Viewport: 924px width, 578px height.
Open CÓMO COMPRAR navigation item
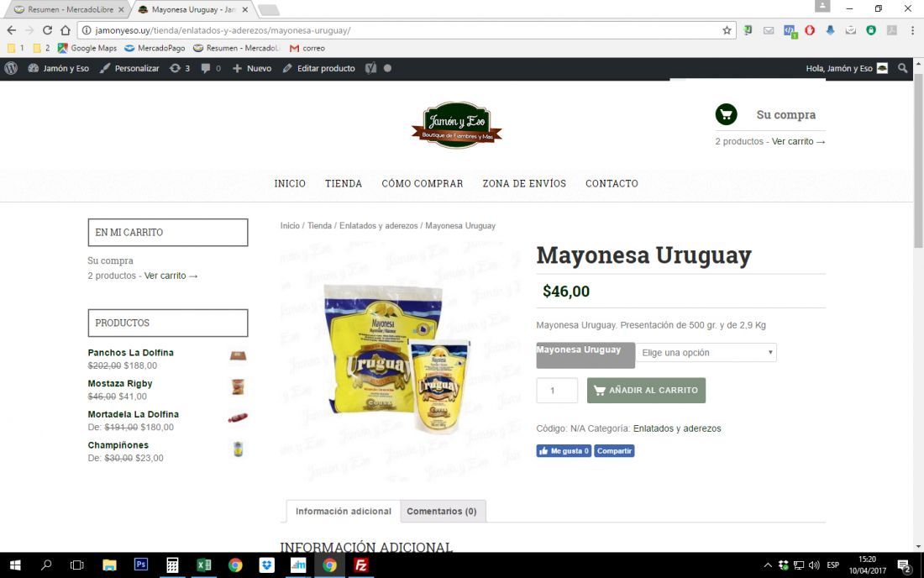point(422,184)
